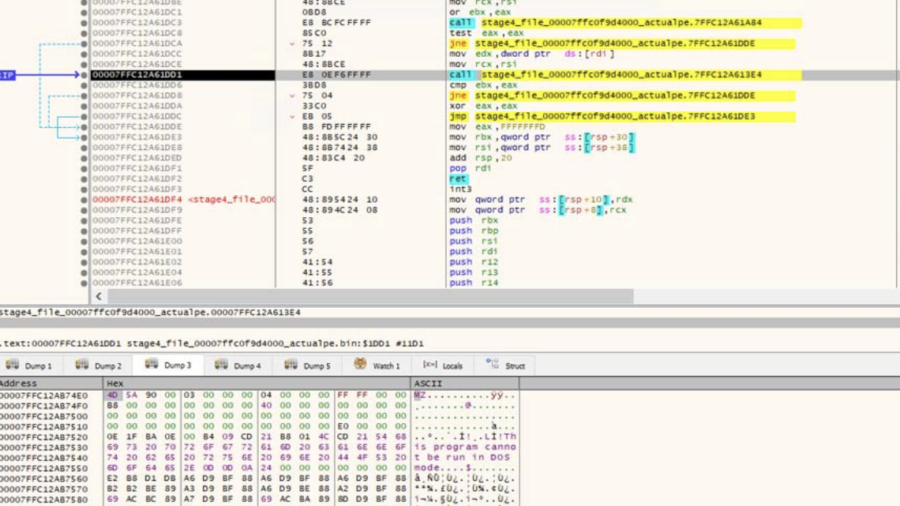The width and height of the screenshot is (900, 506).
Task: Select call instruction targeting 7FFC12A613E4
Action: coord(625,75)
